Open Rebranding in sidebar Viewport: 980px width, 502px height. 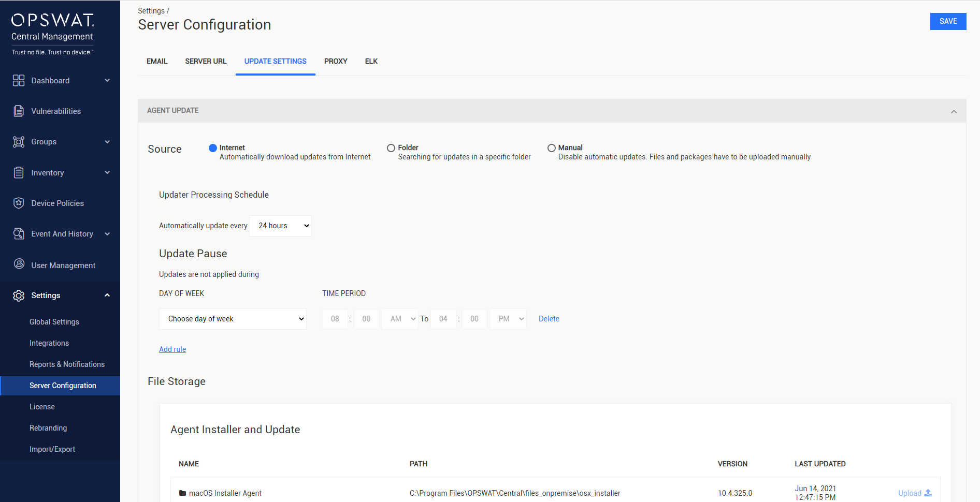pos(48,428)
